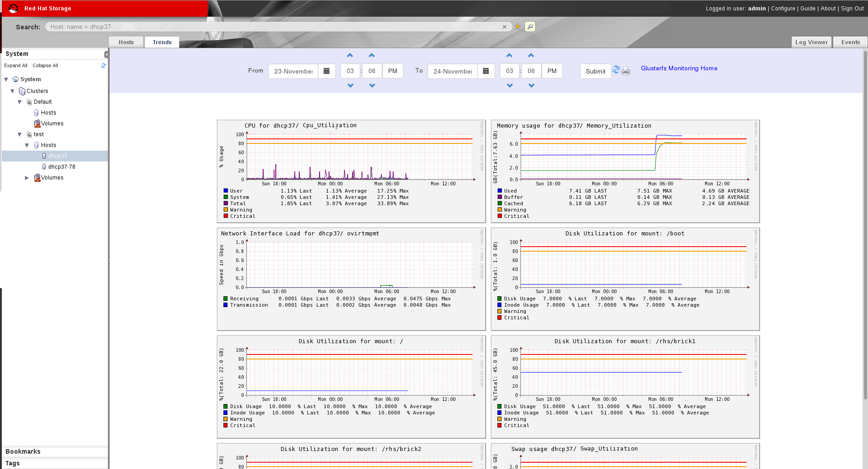Switch to the Hosts tab
Viewport: 868px width, 469px height.
(126, 42)
